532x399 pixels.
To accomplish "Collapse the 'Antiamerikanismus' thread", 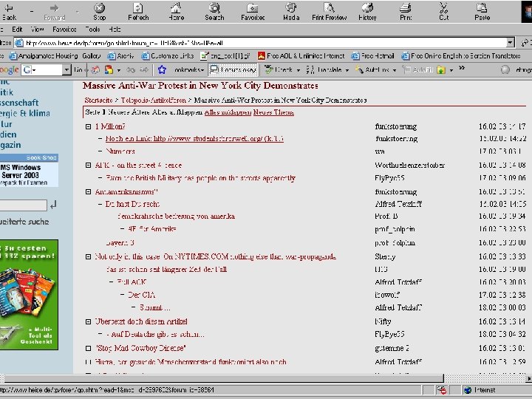I will pos(88,191).
